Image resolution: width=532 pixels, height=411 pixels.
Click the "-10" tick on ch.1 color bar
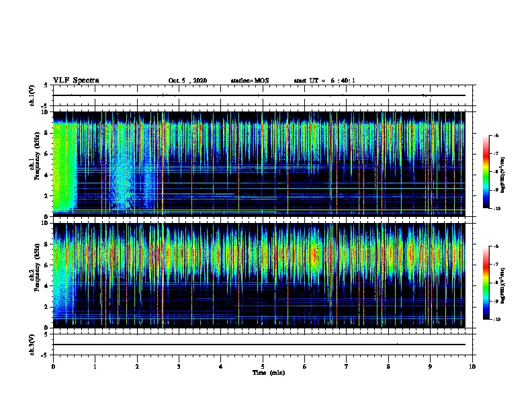pyautogui.click(x=496, y=209)
